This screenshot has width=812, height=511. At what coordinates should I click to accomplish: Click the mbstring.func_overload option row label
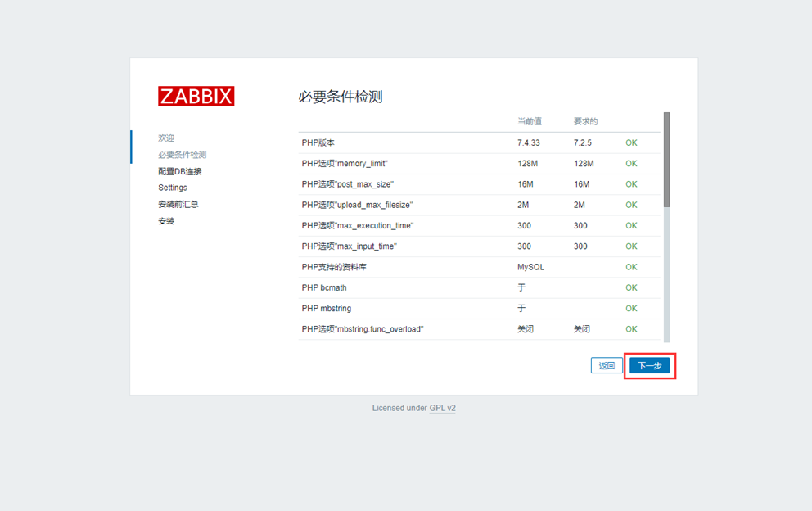tap(363, 329)
